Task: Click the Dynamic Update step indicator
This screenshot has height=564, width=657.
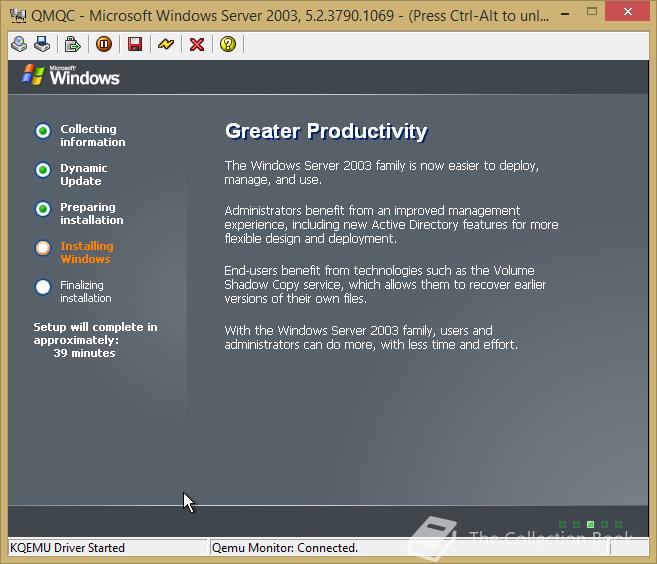Action: (x=43, y=170)
